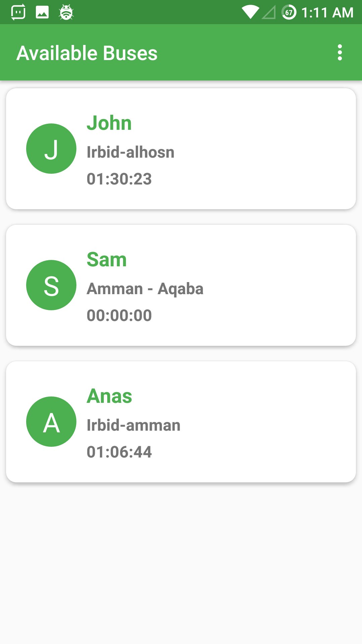The image size is (362, 644).
Task: Tap the 01:30:23 time on John's card
Action: [119, 179]
